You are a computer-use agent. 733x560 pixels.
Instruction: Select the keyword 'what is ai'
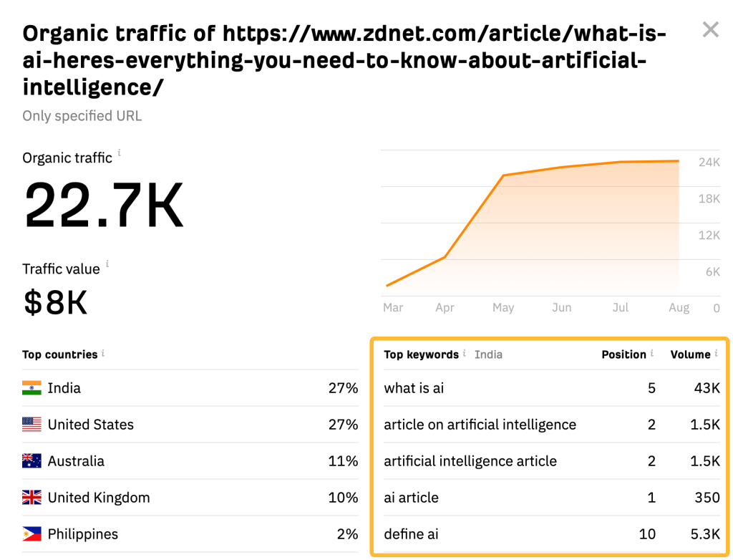(x=413, y=387)
